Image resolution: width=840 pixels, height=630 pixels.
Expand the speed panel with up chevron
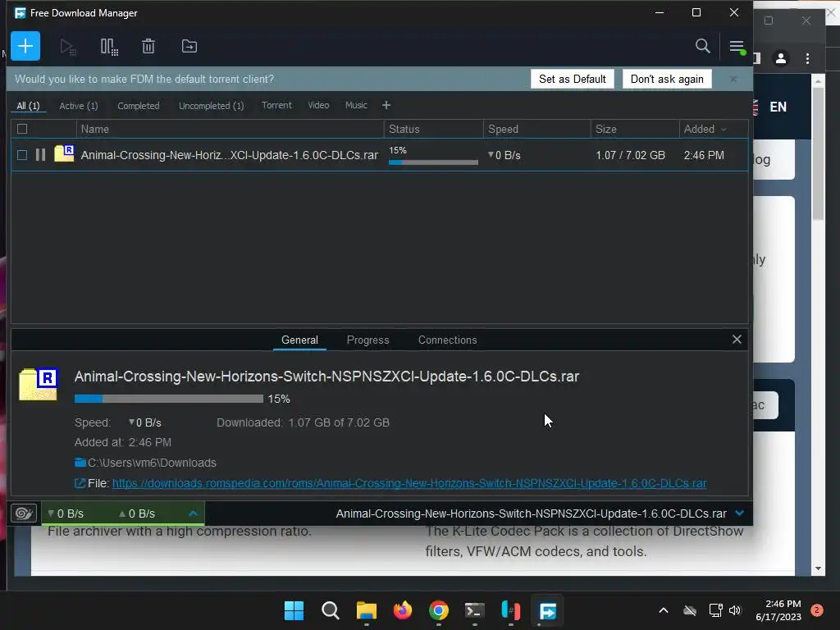(193, 514)
